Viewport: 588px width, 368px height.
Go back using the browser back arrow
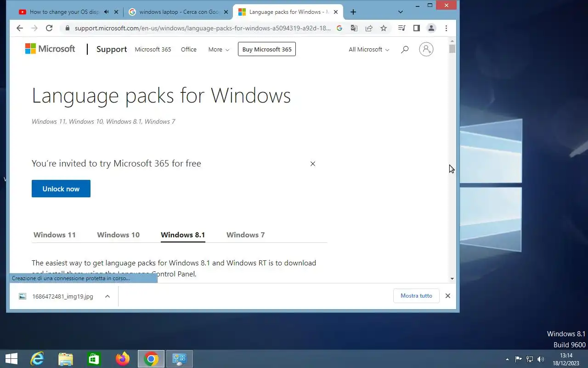pyautogui.click(x=19, y=28)
